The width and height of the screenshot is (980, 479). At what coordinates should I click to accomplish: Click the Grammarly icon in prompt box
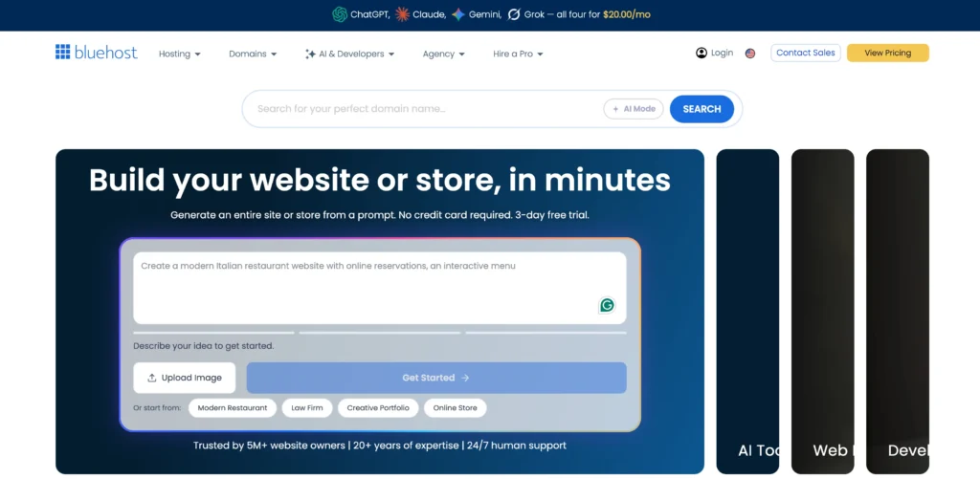click(x=607, y=305)
